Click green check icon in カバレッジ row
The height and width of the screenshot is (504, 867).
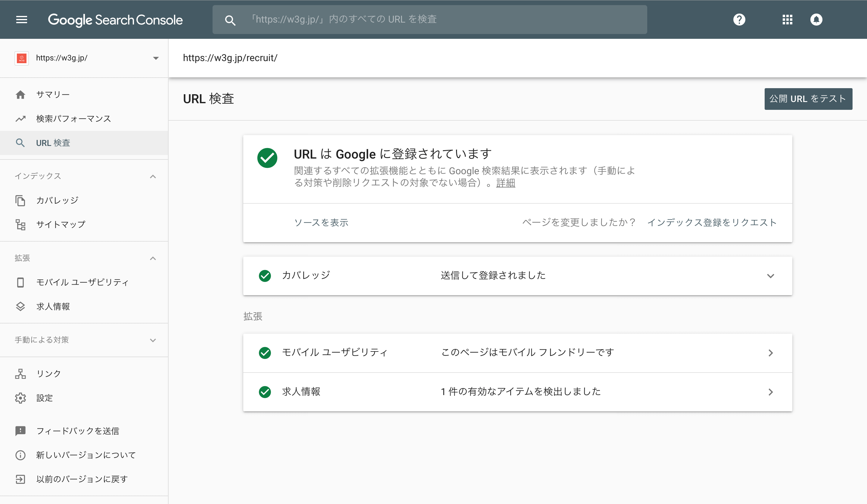tap(265, 275)
